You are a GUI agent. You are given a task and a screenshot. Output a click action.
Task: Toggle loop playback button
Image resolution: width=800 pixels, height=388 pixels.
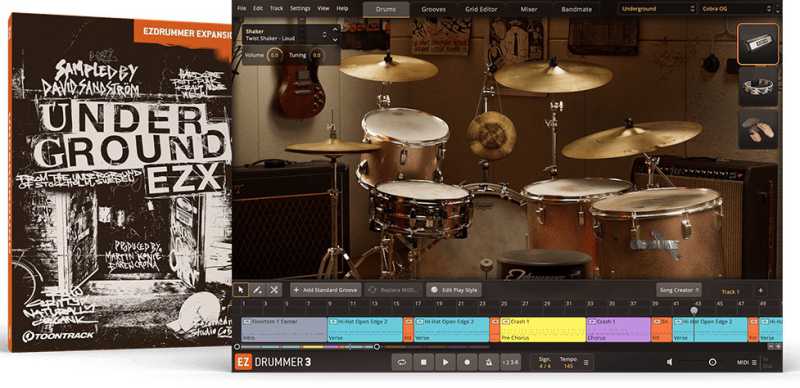click(402, 362)
